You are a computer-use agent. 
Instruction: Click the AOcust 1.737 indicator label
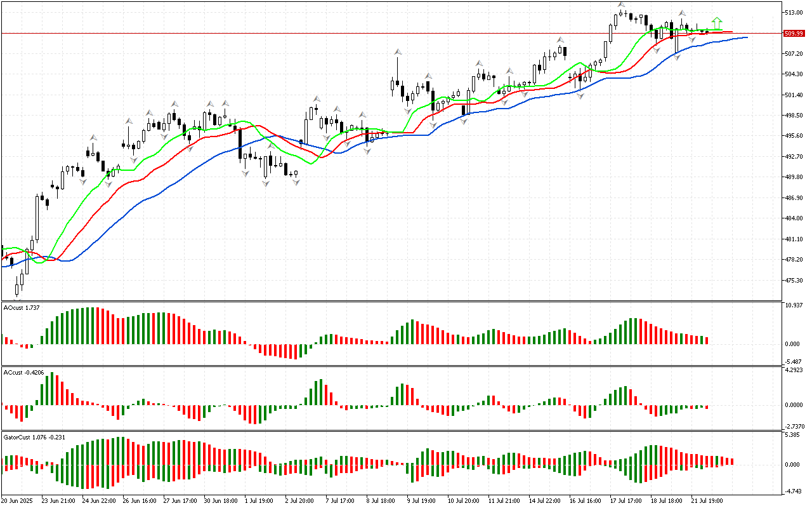pyautogui.click(x=22, y=307)
